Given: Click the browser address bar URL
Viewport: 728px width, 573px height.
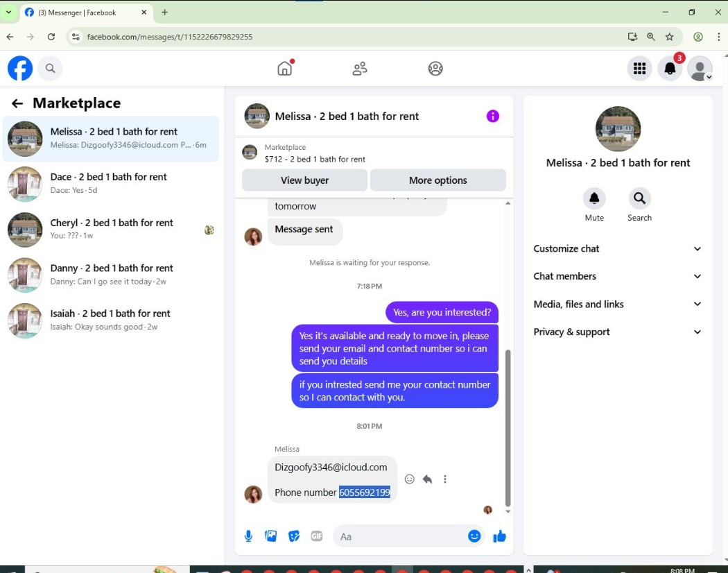Looking at the screenshot, I should (169, 37).
